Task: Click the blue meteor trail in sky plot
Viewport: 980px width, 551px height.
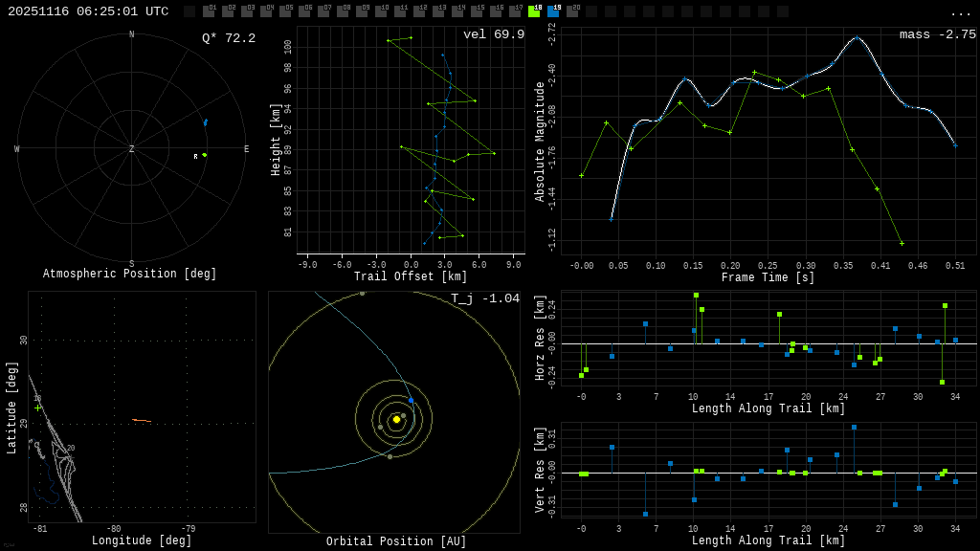Action: [205, 122]
